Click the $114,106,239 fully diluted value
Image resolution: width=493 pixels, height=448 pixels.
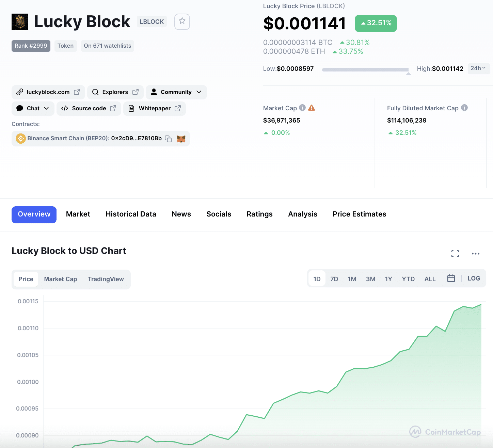point(407,120)
